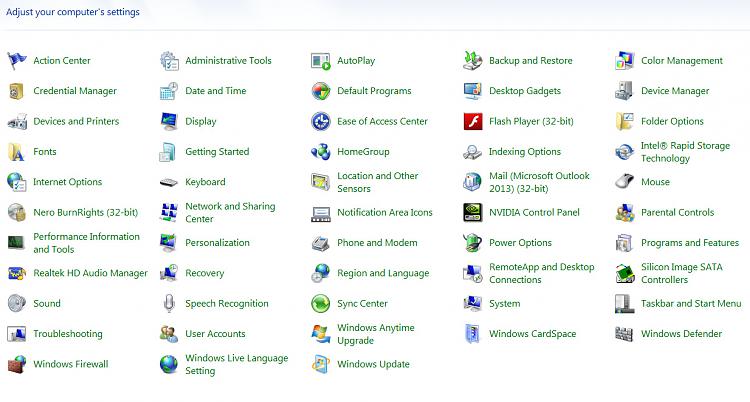Screen dimensions: 750x402
Task: Click the Administrative Tools gear icon
Action: pyautogui.click(x=169, y=61)
